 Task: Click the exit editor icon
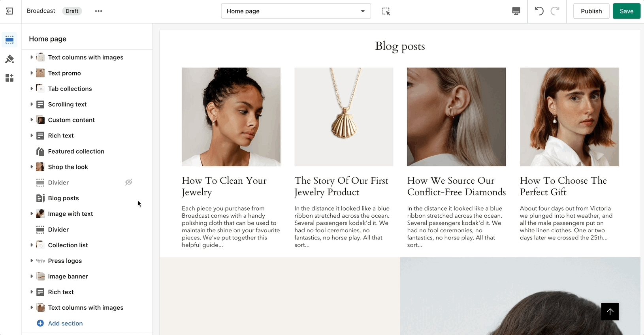(9, 11)
